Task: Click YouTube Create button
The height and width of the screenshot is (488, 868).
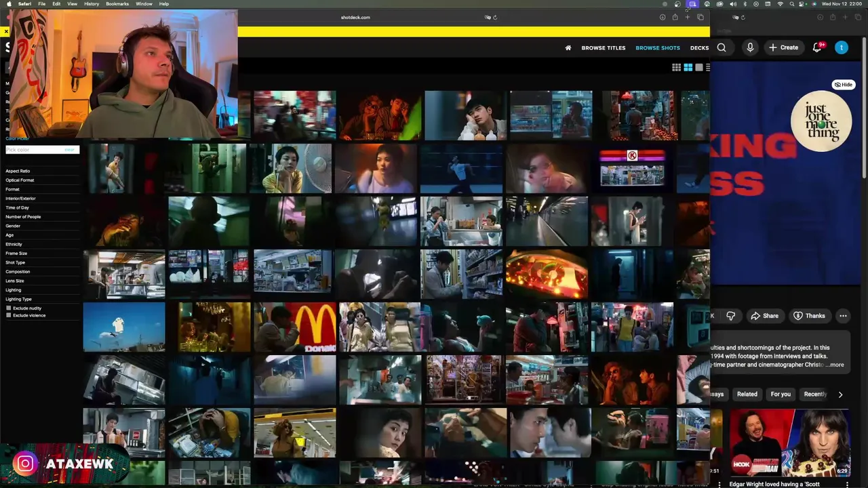Action: coord(783,47)
